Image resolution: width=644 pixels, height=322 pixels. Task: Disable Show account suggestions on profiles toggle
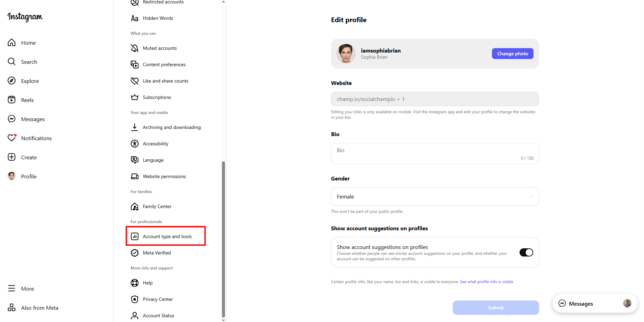point(526,252)
